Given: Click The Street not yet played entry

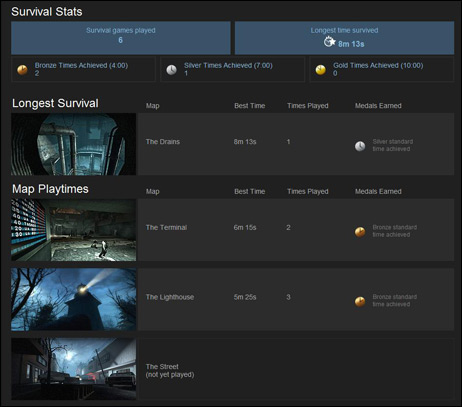Looking at the screenshot, I should (x=170, y=371).
